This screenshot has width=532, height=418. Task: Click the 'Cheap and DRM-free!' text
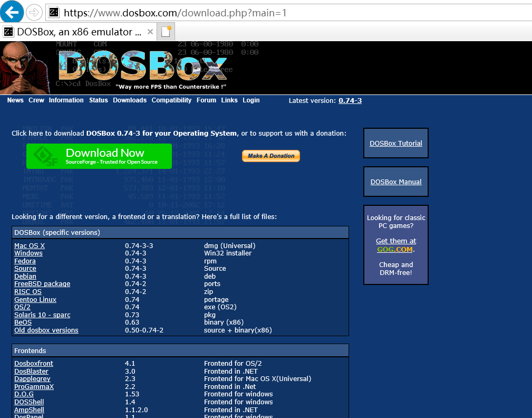click(396, 268)
